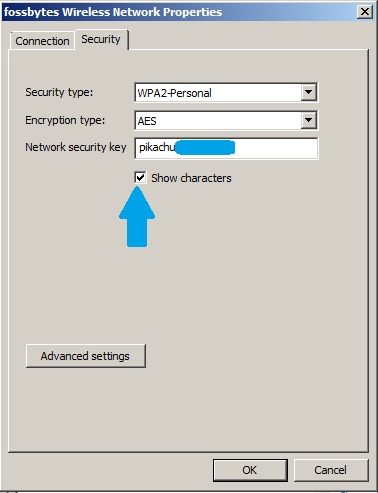Click the WPA2-Personal combo box value
Screen dimensions: 378x493
(x=219, y=93)
